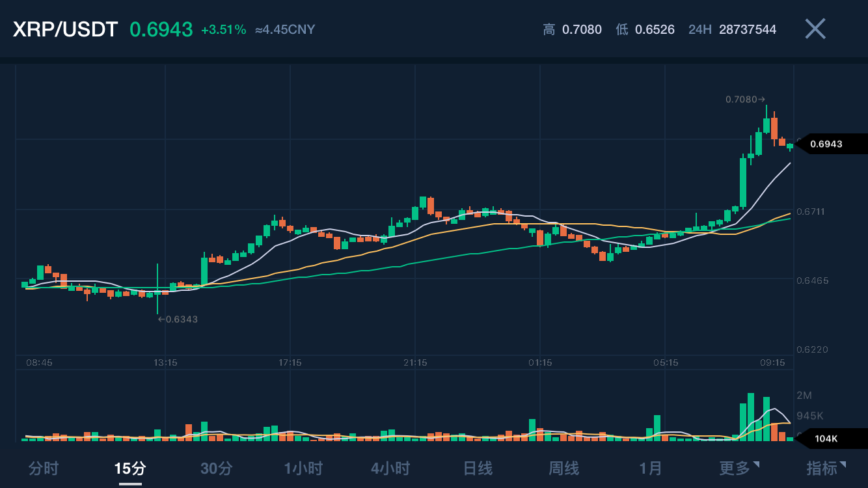868x488 pixels.
Task: Close the full-screen chart with X
Action: pyautogui.click(x=815, y=29)
